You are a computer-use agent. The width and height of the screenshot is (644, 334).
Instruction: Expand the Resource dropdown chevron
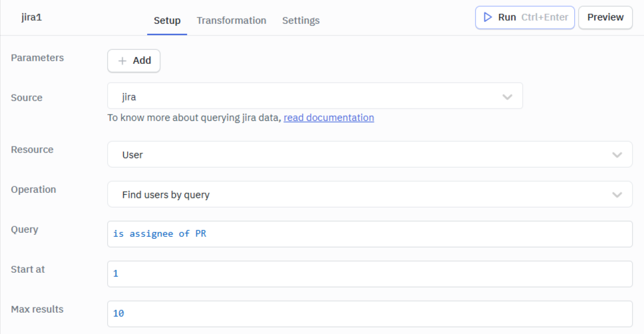(x=617, y=155)
